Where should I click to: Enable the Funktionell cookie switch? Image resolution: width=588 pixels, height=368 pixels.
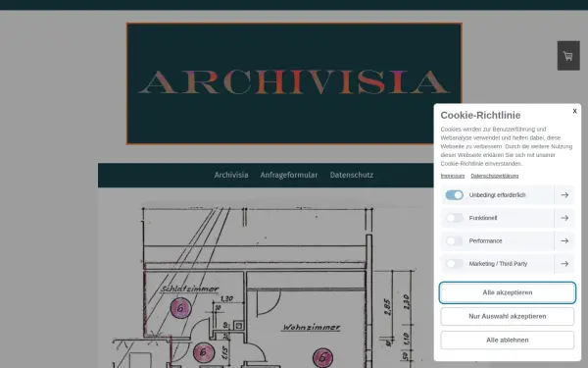pyautogui.click(x=454, y=218)
